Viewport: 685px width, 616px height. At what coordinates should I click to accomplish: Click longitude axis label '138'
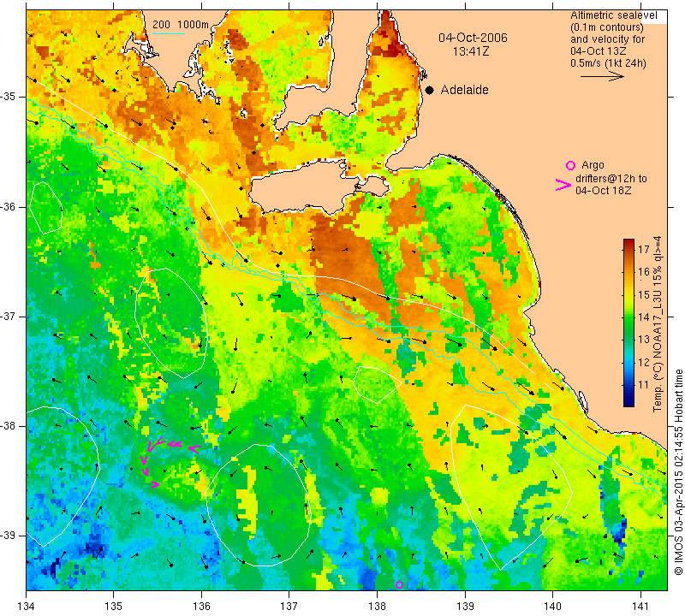[377, 606]
